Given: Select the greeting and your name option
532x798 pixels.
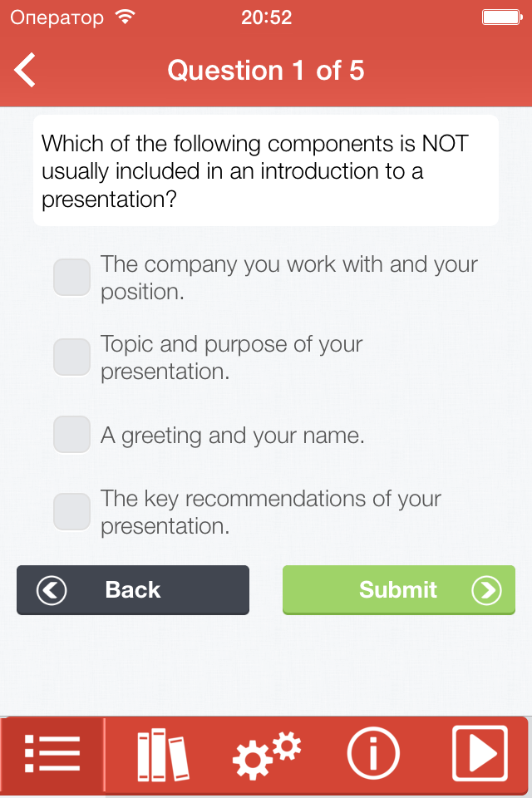Looking at the screenshot, I should pyautogui.click(x=71, y=434).
